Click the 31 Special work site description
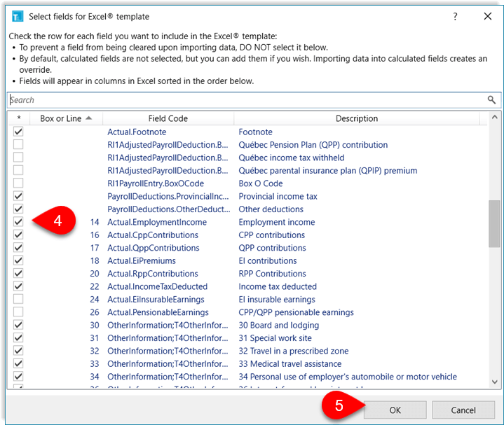 [x=275, y=338]
